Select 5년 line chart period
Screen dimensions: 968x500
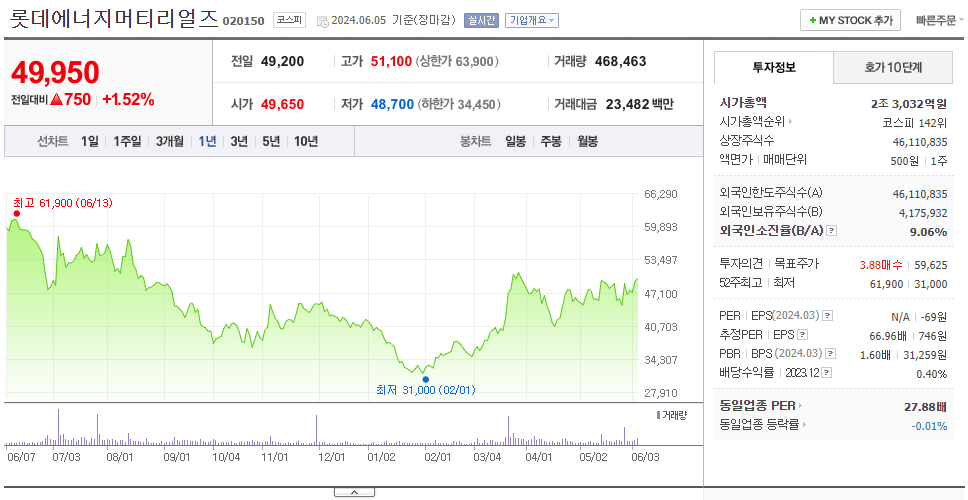(271, 141)
